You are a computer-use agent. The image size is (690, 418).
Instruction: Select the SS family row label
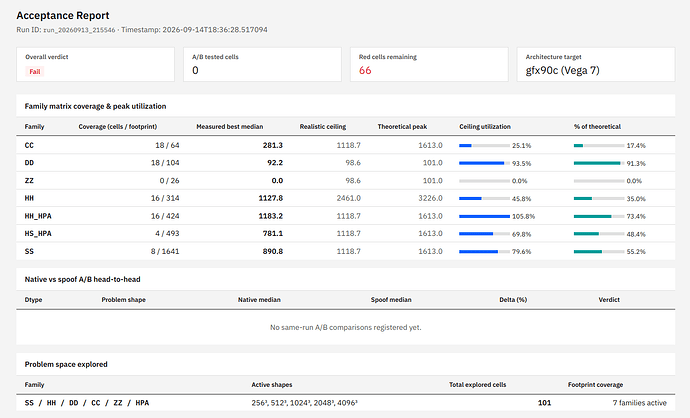click(x=29, y=251)
